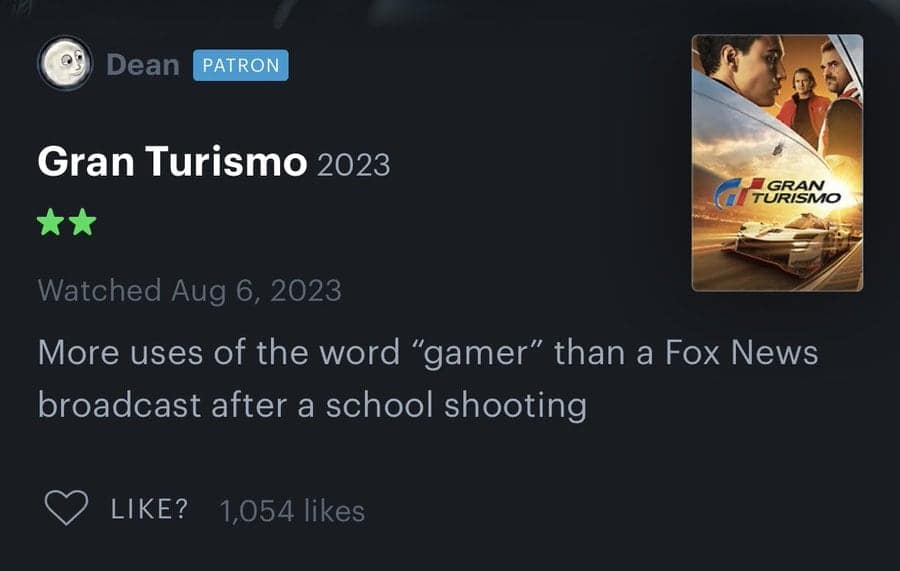Click the GRAN TURISMO text on poster
Screen dimensions: 900x571
pos(796,192)
